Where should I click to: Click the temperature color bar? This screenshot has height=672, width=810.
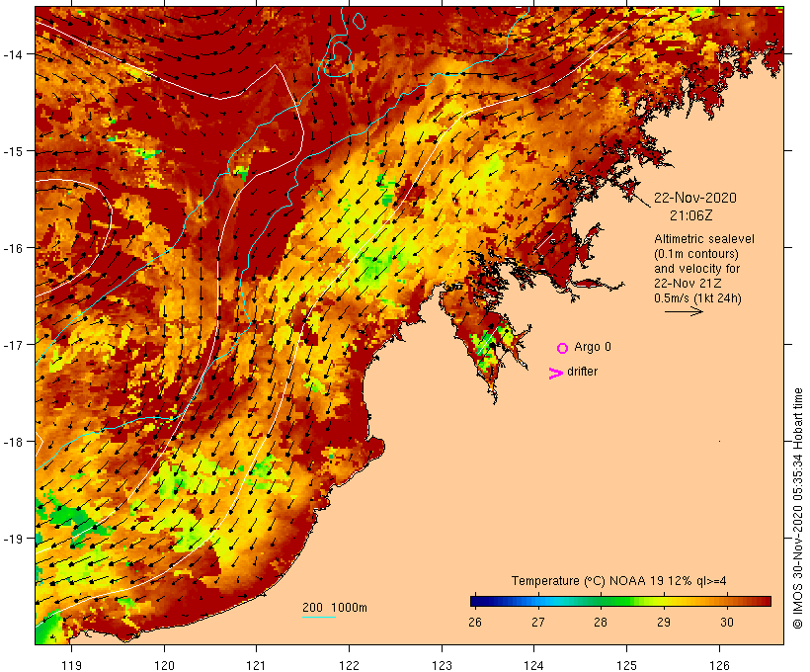(620, 601)
